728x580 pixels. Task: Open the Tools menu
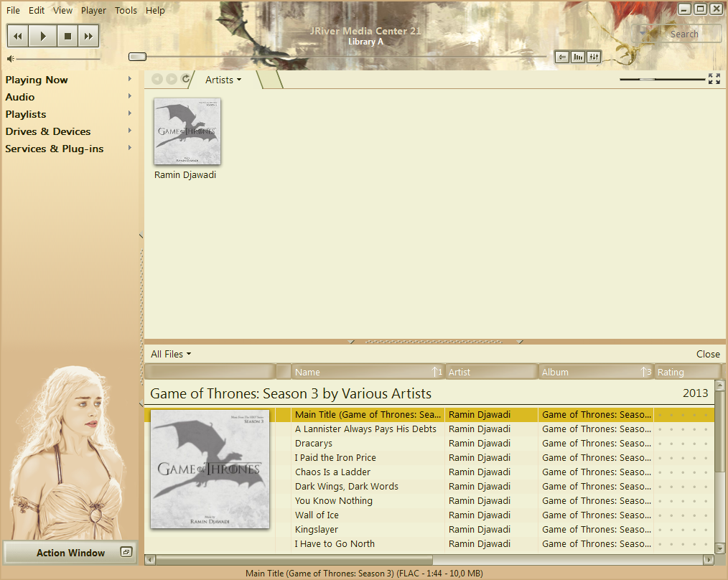pyautogui.click(x=126, y=10)
